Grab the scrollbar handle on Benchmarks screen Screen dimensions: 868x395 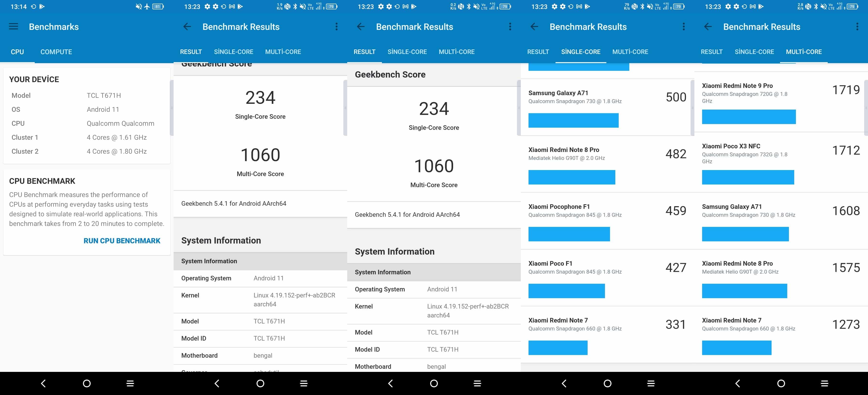click(171, 108)
